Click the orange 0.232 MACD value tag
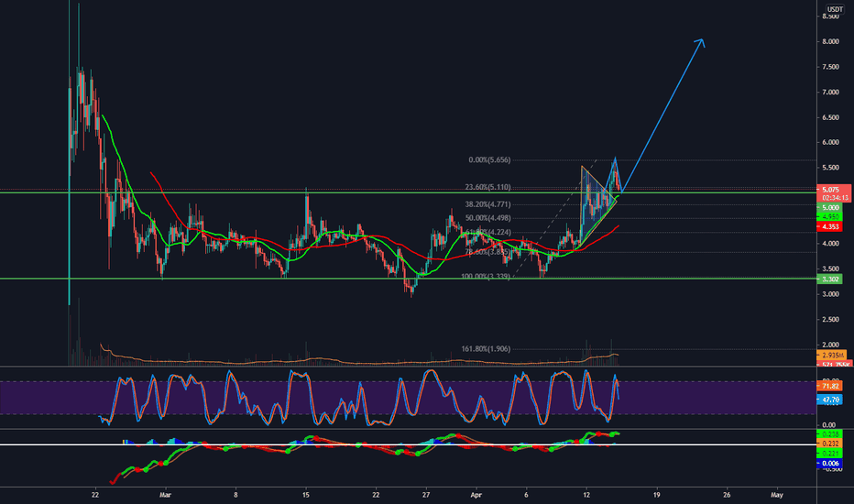854x504 pixels. click(x=830, y=444)
